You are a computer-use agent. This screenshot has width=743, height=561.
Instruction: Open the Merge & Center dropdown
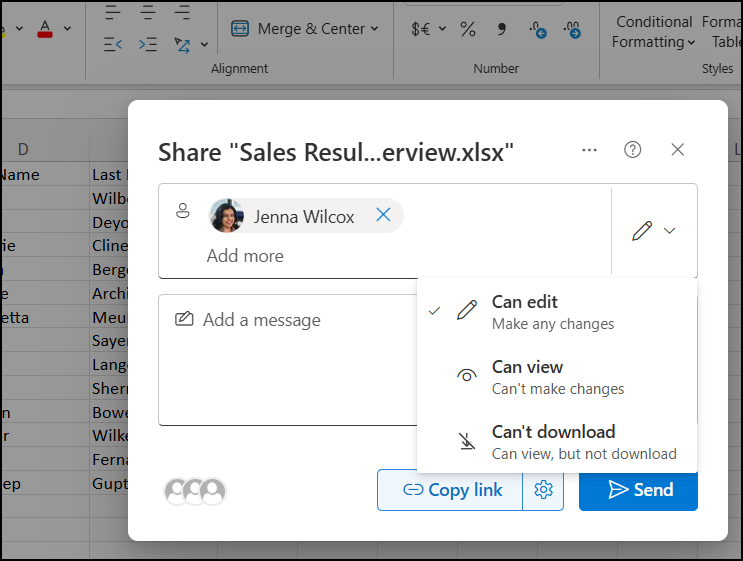[374, 29]
